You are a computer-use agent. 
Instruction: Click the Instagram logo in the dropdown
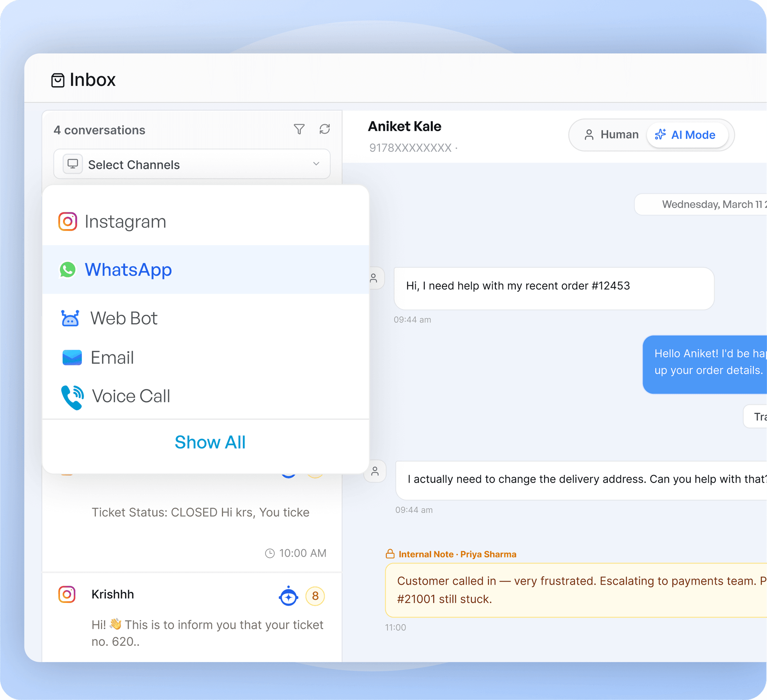(68, 221)
